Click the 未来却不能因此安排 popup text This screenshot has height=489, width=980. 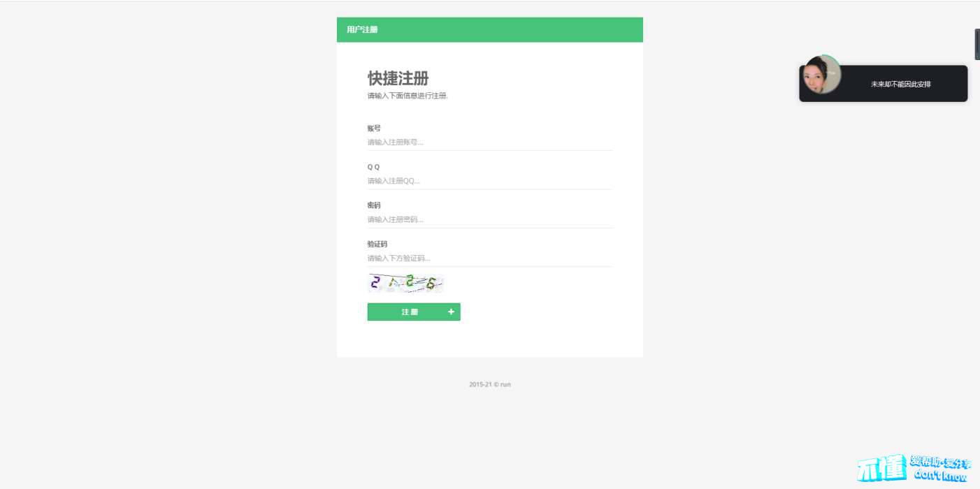(900, 84)
